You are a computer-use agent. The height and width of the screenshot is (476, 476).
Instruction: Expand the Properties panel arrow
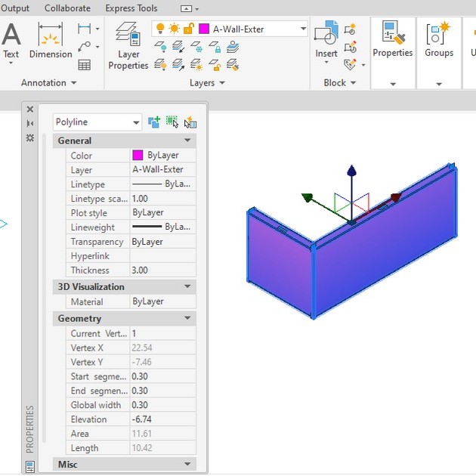(x=393, y=84)
